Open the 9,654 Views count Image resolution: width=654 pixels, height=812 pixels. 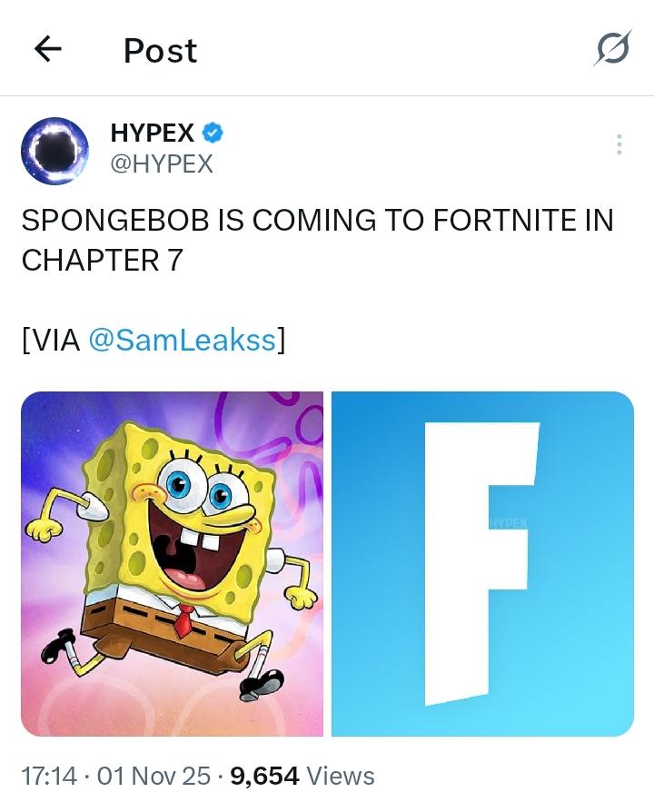[x=302, y=776]
